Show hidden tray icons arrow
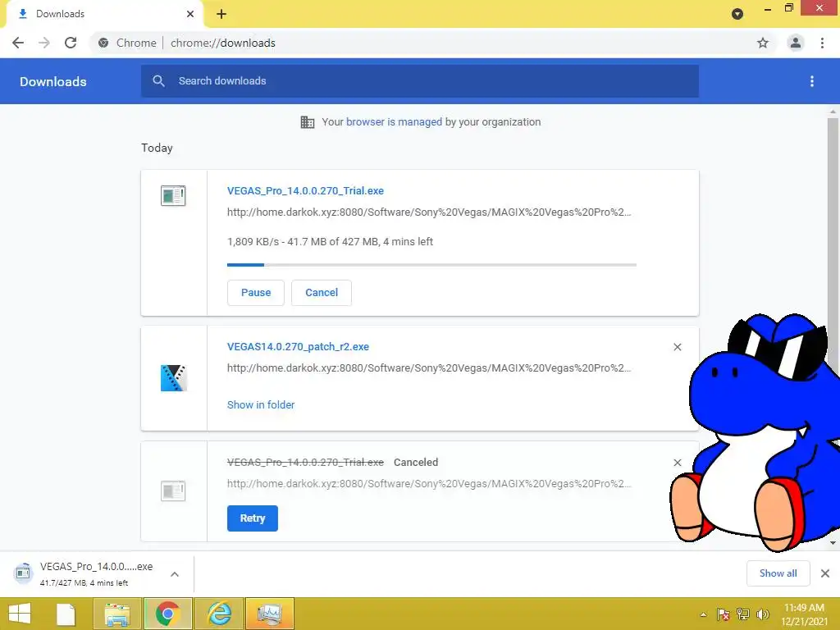This screenshot has width=840, height=630. [x=703, y=614]
